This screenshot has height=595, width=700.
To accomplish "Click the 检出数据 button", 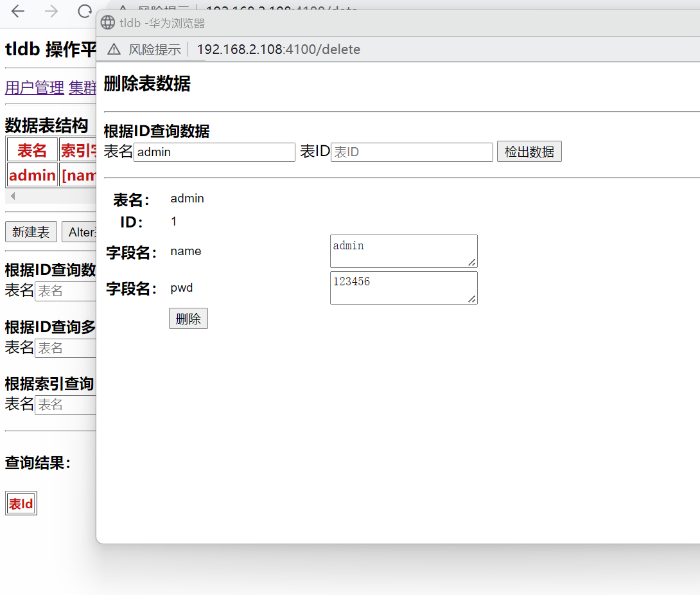I will tap(529, 152).
